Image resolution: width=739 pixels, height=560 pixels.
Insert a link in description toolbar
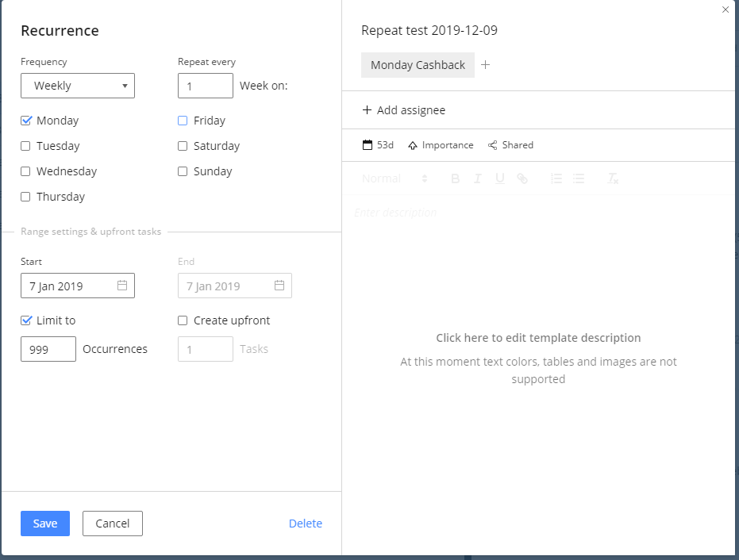point(522,178)
